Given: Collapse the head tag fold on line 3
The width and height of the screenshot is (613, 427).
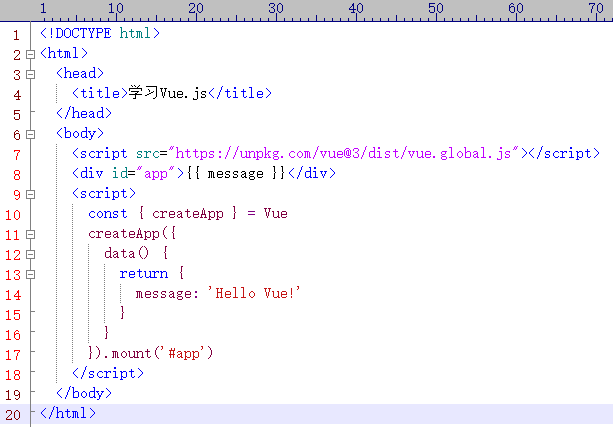Looking at the screenshot, I should [30, 74].
